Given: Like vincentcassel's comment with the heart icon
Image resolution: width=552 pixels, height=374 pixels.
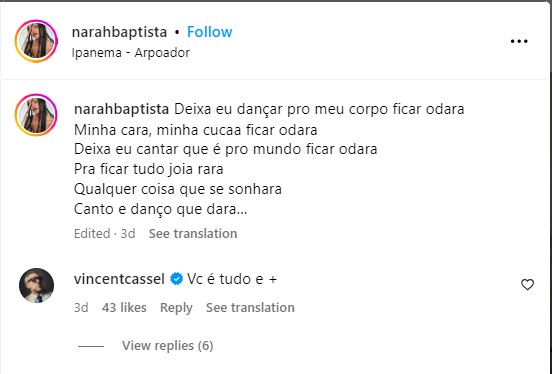Looking at the screenshot, I should pos(527,285).
